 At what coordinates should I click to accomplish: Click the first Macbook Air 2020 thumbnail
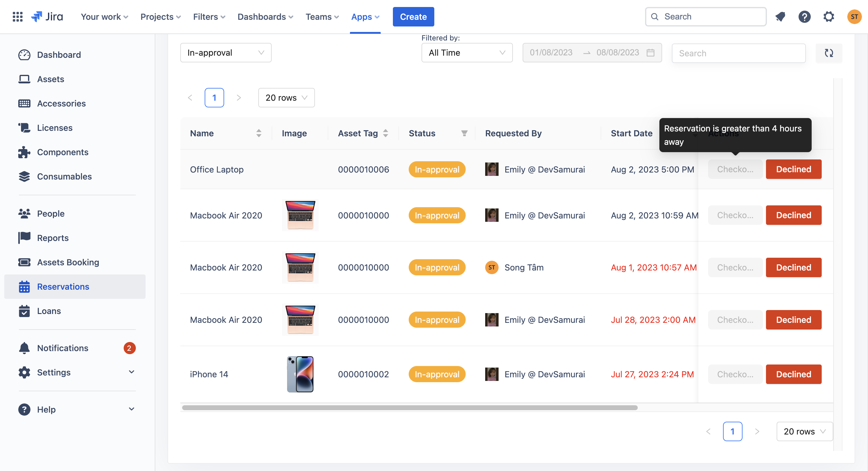click(300, 215)
